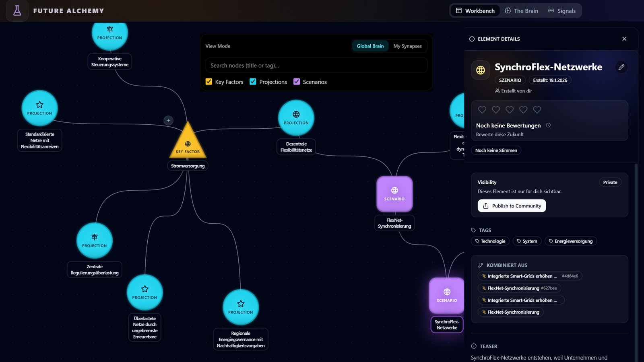Open The Brain tab
Screen dimensions: 644x362
(521, 11)
